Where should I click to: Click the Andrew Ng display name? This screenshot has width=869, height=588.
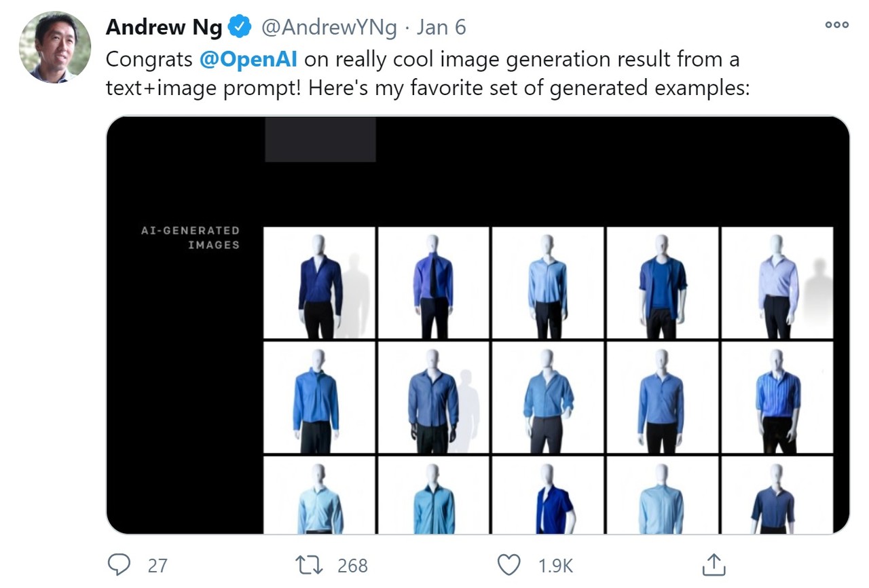point(164,27)
